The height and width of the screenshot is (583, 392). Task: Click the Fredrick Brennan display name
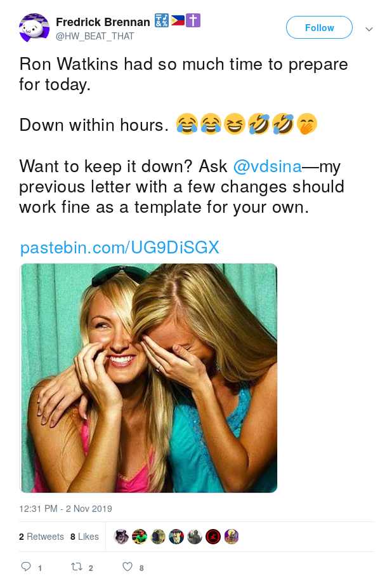103,22
